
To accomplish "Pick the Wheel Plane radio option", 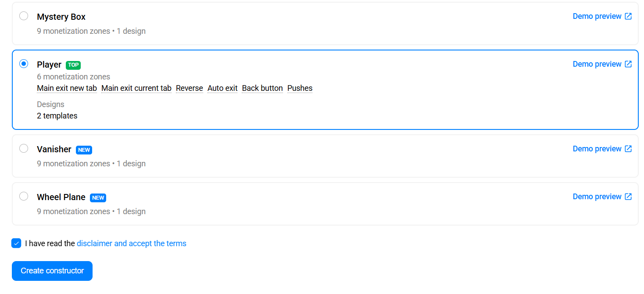I will (24, 197).
